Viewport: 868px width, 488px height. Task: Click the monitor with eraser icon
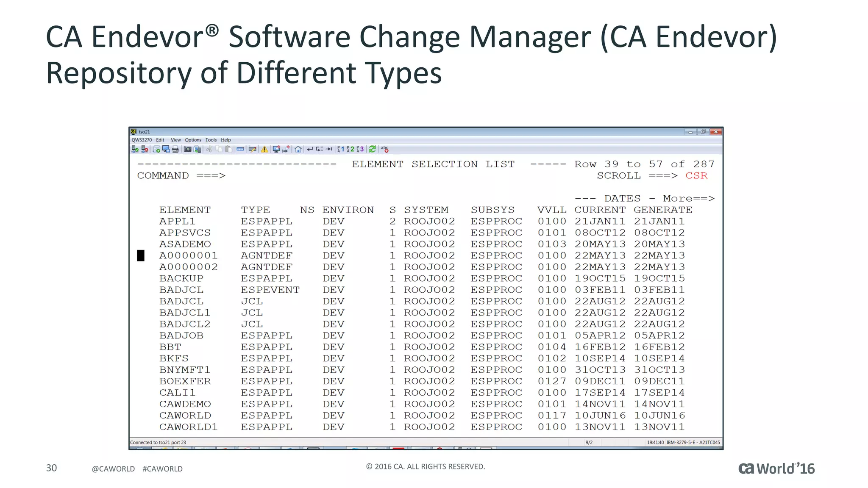click(x=276, y=149)
